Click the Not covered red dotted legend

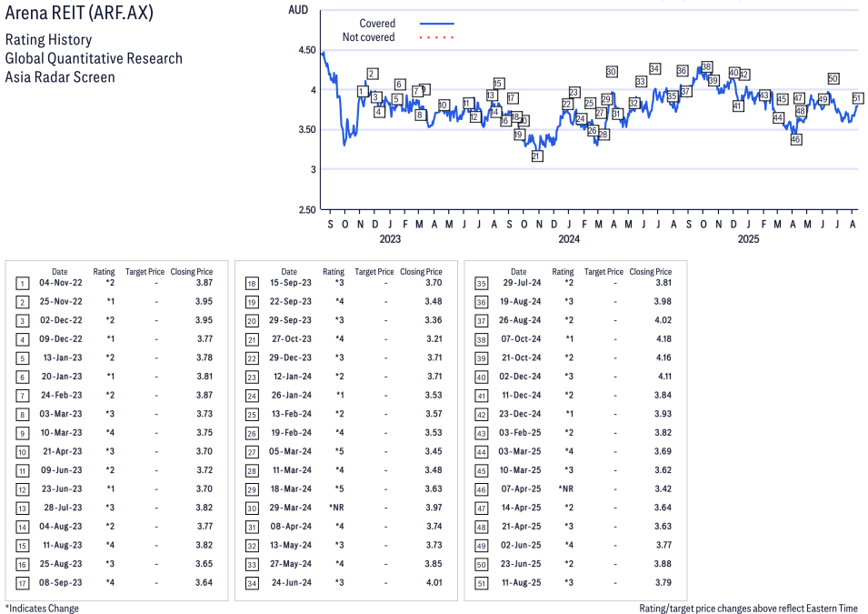tap(437, 37)
